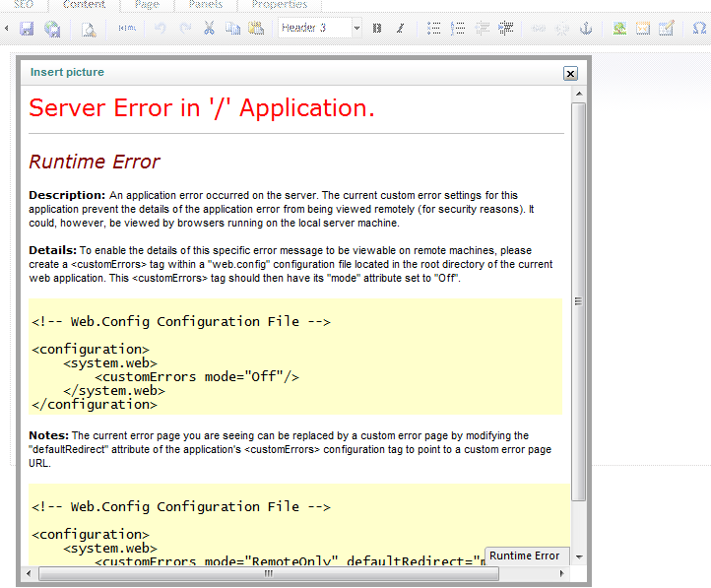Close the Insert picture dialog
Screen dimensions: 711x588
pyautogui.click(x=570, y=73)
